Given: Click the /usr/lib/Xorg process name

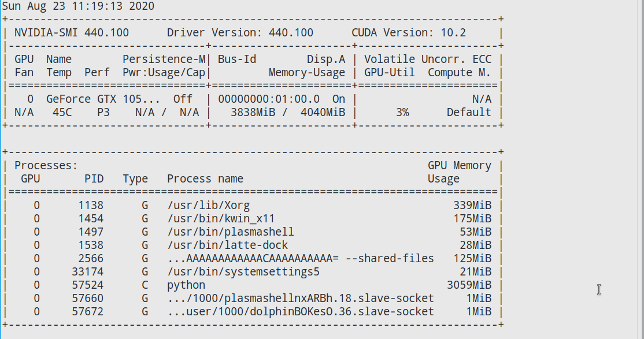Looking at the screenshot, I should (x=208, y=205).
